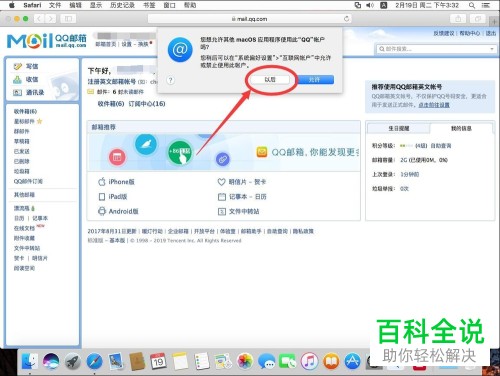Open 阅读空间 in sidebar

click(24, 268)
